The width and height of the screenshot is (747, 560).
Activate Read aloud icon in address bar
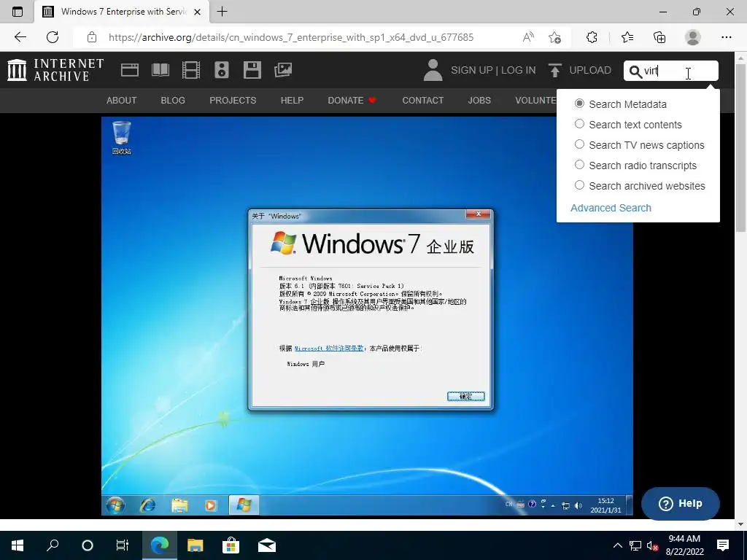(x=528, y=37)
